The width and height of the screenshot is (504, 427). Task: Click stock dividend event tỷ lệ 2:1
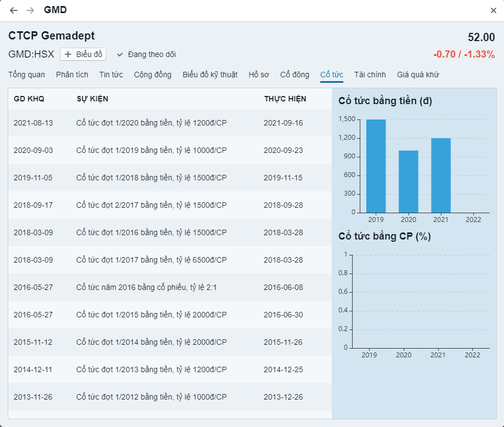(x=146, y=287)
